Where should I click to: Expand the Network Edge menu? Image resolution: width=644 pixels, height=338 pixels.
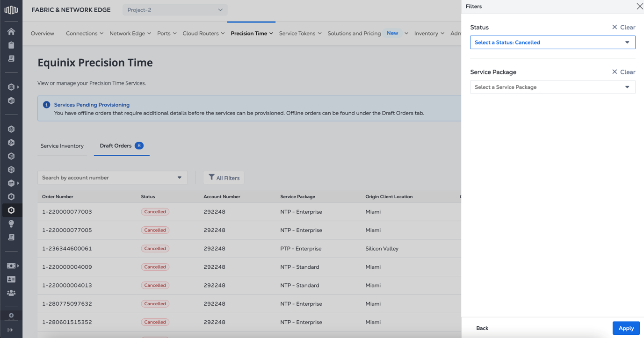click(130, 33)
